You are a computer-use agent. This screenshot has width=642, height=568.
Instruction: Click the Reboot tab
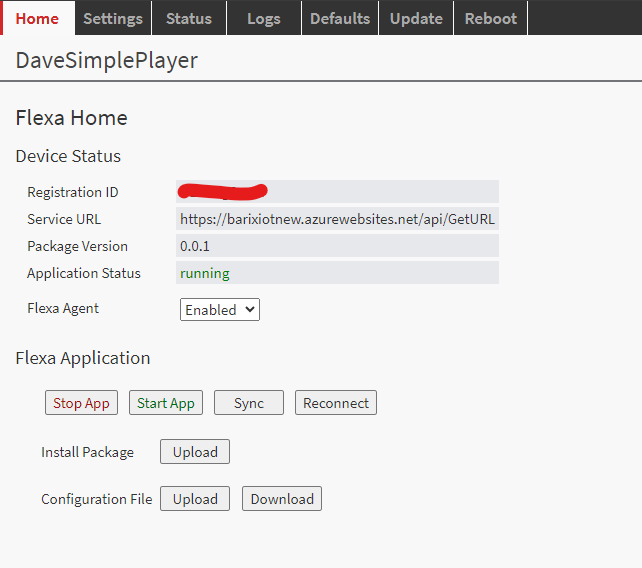click(x=491, y=18)
